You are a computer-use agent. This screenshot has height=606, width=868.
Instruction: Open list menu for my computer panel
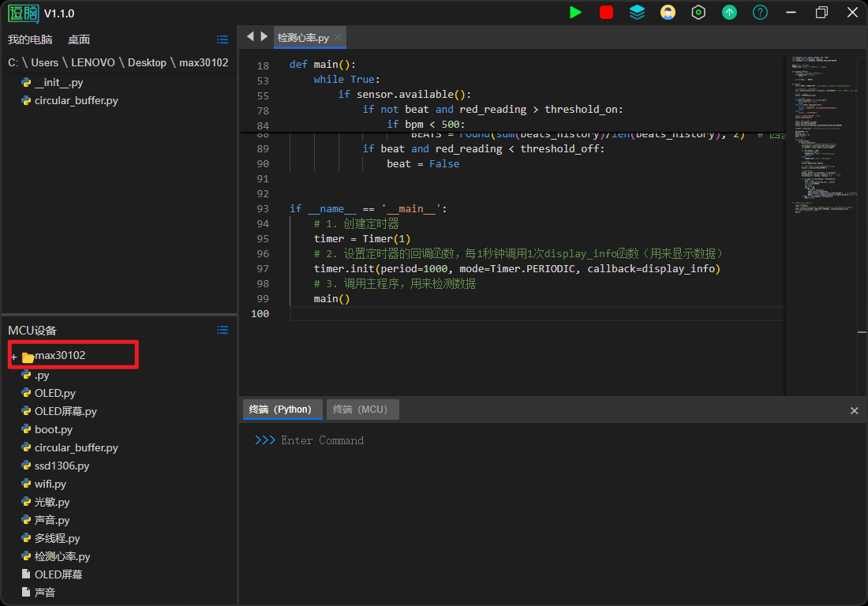pyautogui.click(x=223, y=39)
